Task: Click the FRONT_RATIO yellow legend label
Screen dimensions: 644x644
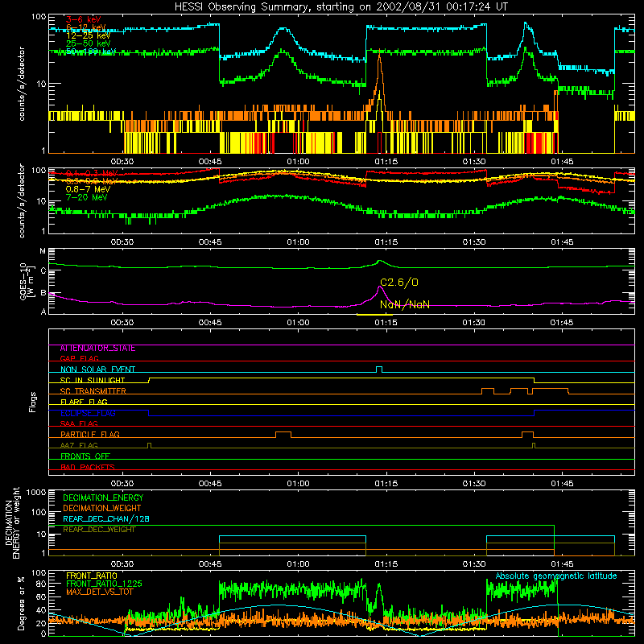Action: point(92,576)
